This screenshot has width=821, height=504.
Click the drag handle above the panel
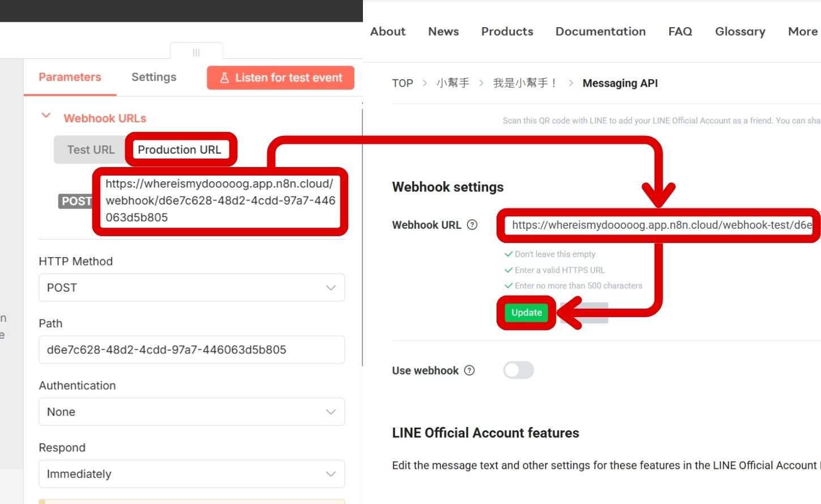click(196, 53)
